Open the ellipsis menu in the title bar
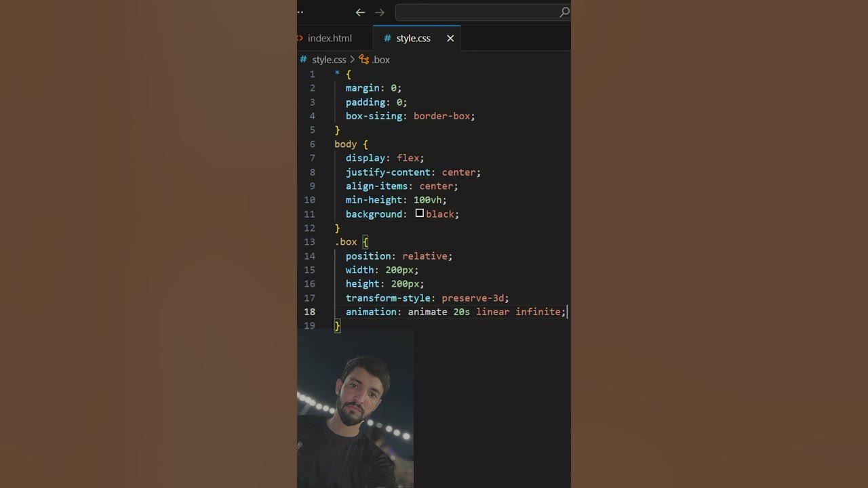Screen dimensions: 868x488 (x=300, y=12)
